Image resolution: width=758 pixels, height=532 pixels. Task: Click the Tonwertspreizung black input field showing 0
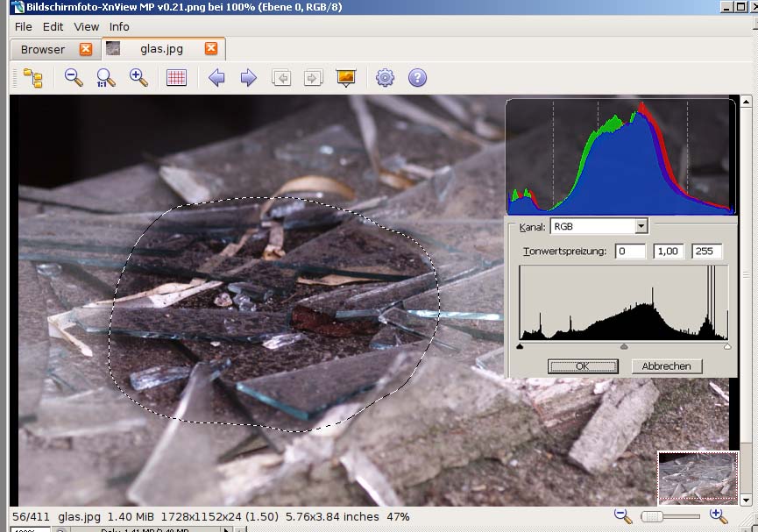tap(630, 251)
